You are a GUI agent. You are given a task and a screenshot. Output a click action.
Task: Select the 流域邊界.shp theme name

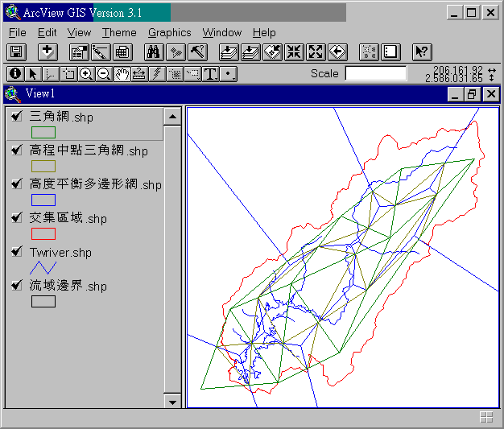68,286
